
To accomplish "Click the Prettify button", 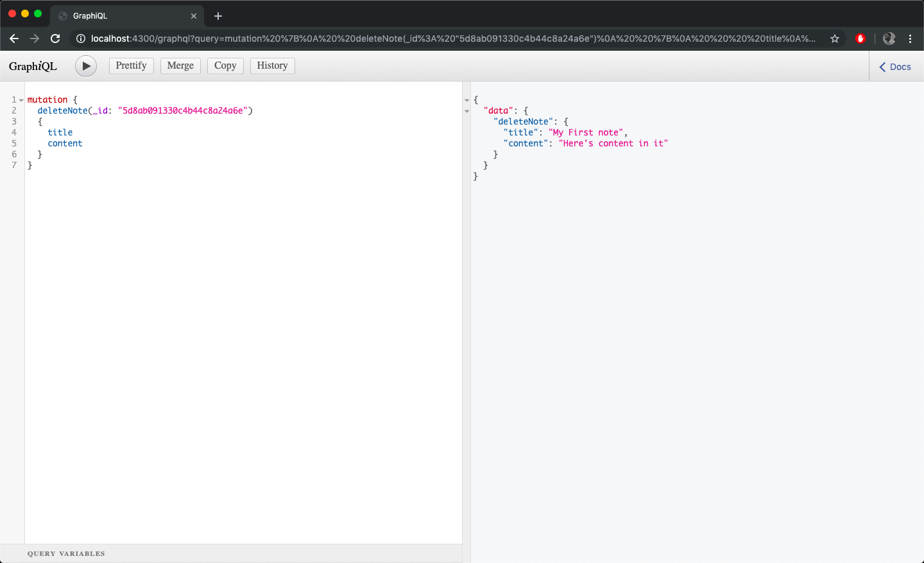I will pos(132,65).
